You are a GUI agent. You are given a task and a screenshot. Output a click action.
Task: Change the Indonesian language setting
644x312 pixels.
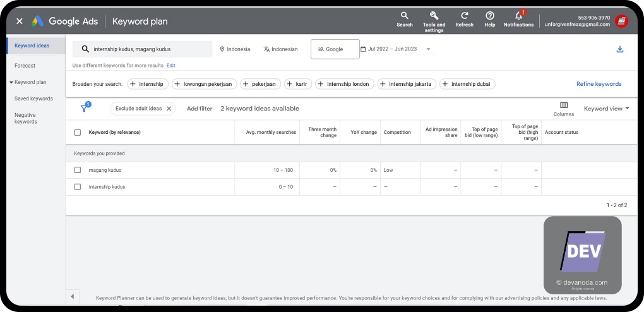[x=280, y=49]
